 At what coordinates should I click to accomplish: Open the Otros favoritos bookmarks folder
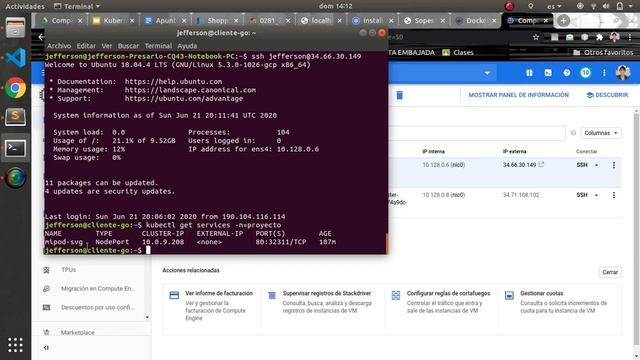point(603,53)
